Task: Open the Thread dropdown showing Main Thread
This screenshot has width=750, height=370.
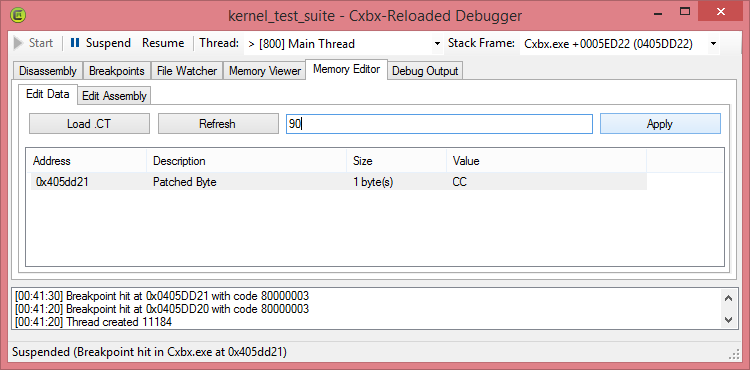Action: [x=343, y=44]
